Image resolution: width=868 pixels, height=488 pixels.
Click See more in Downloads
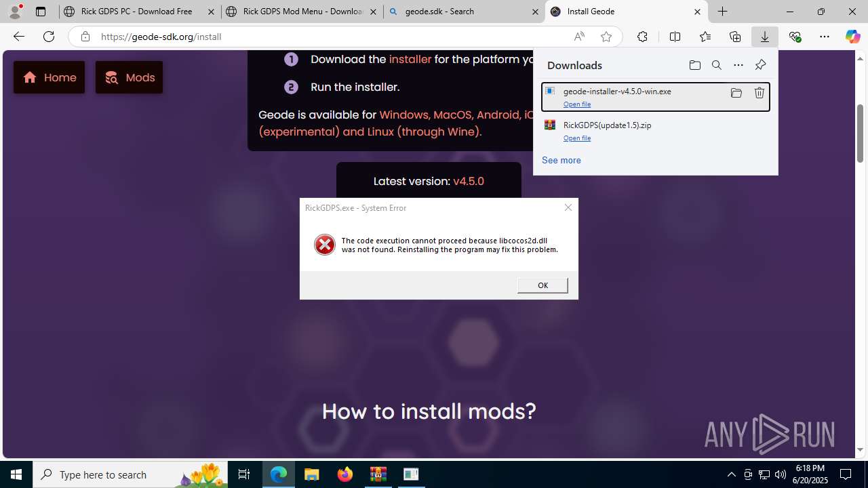click(561, 160)
